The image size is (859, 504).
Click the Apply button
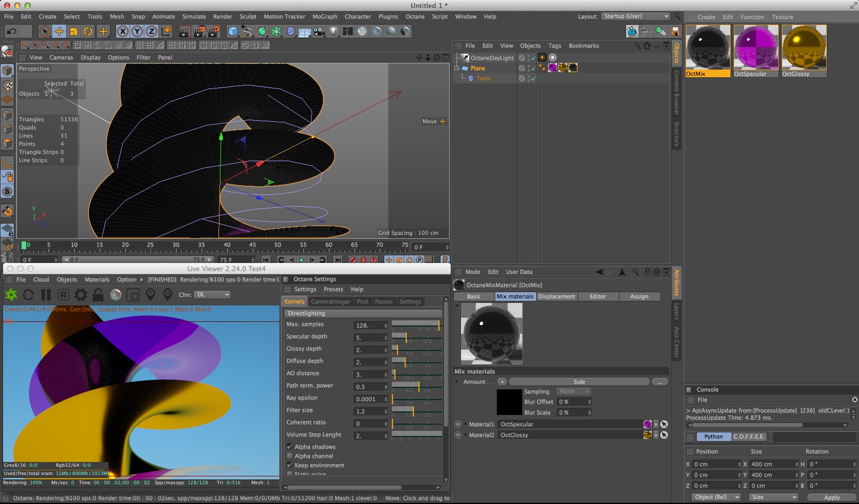tap(831, 497)
